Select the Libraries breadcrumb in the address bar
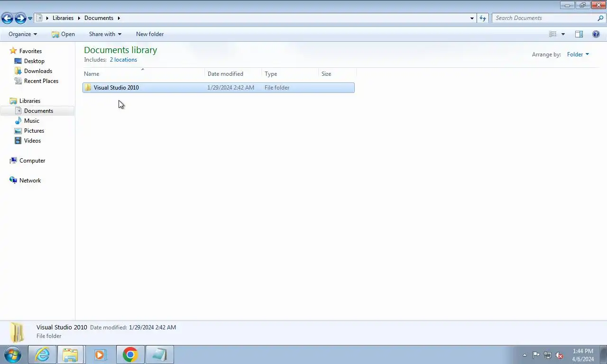 [63, 18]
